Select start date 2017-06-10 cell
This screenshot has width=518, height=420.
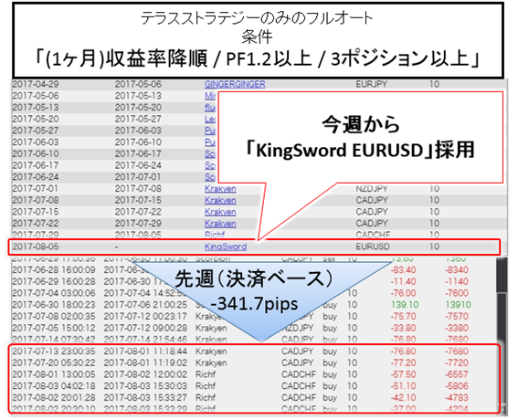(36, 153)
